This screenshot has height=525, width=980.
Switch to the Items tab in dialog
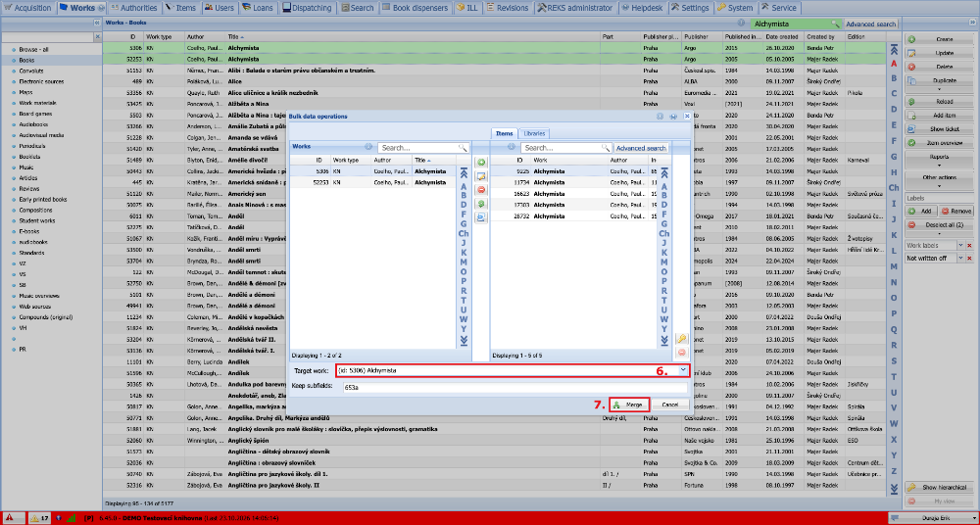click(x=505, y=133)
